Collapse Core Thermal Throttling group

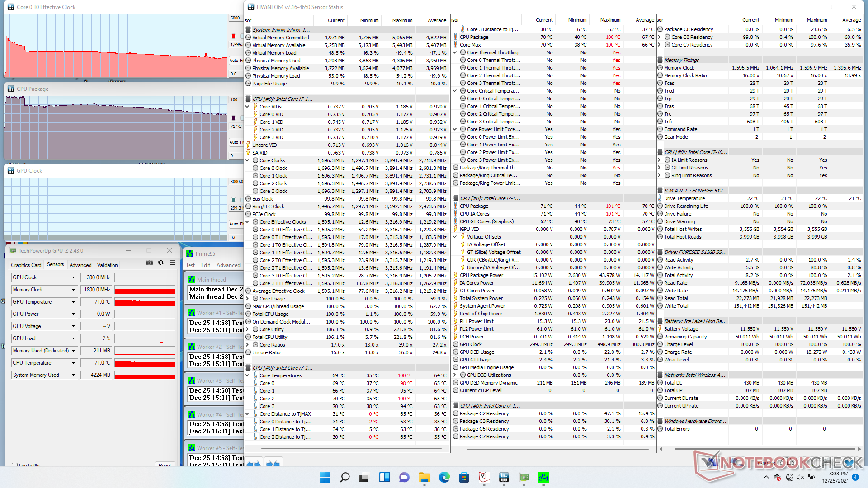[x=455, y=52]
